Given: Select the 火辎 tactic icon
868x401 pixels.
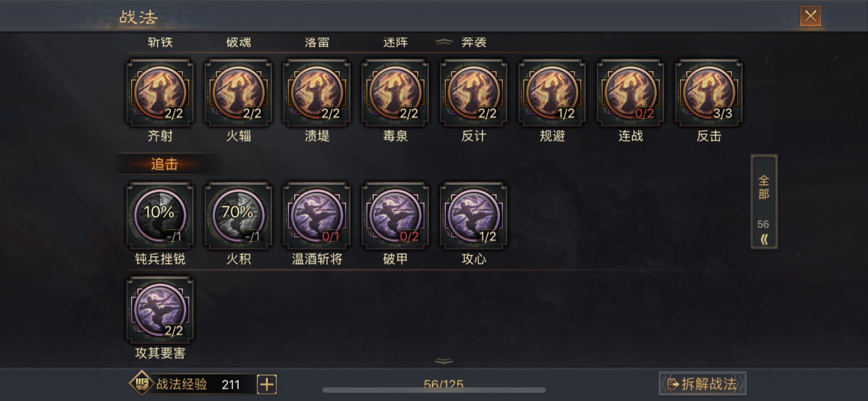Looking at the screenshot, I should point(238,93).
